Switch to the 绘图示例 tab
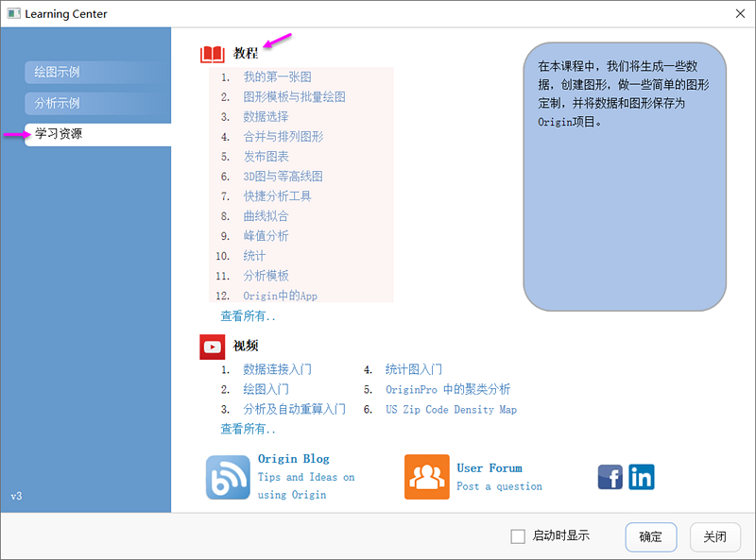 (57, 72)
